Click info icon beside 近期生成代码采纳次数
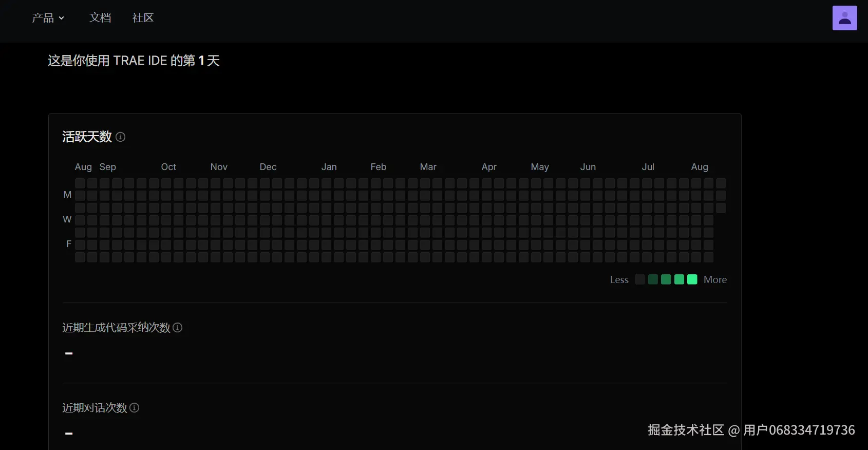This screenshot has height=450, width=868. (x=178, y=328)
